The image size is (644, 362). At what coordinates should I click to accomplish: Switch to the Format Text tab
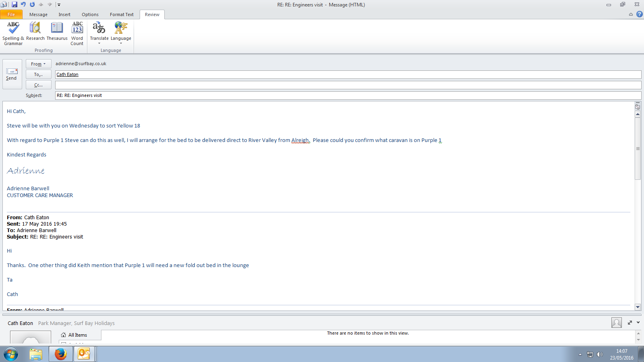[x=122, y=14]
